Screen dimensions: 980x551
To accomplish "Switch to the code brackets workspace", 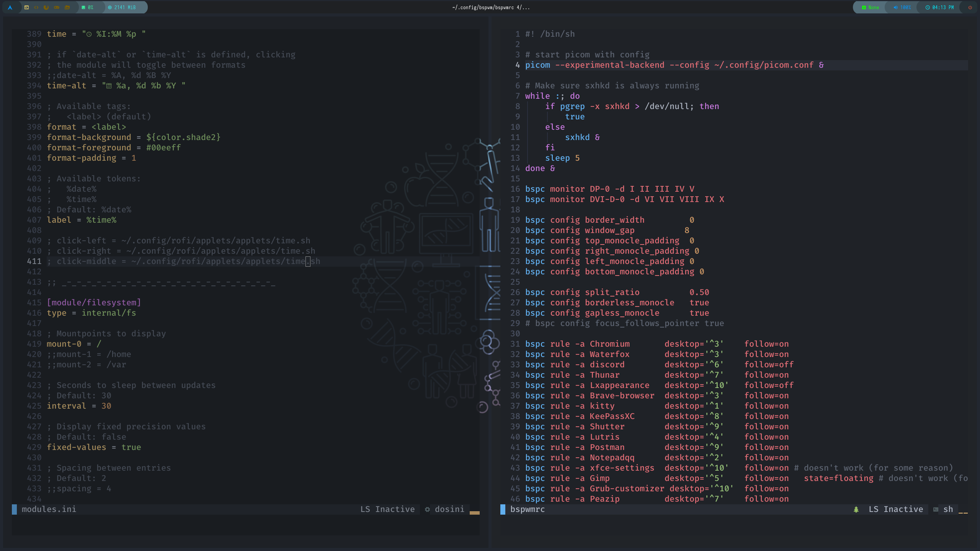I will tap(36, 7).
